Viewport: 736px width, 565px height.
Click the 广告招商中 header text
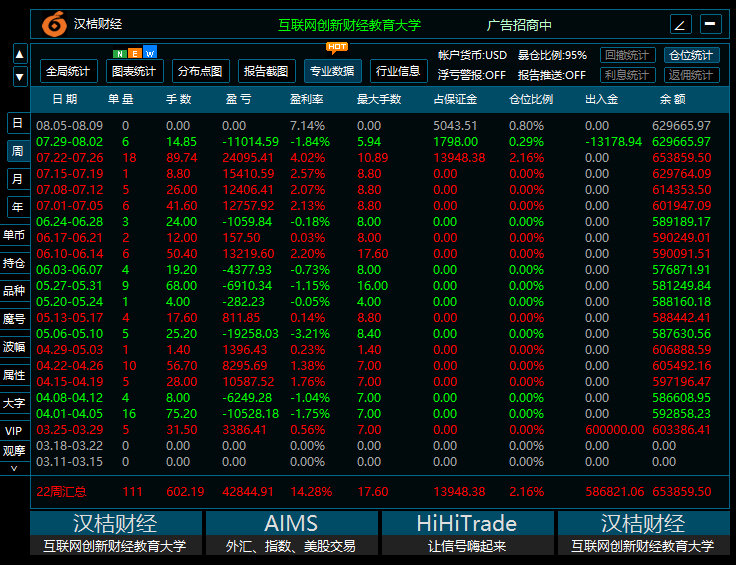click(x=519, y=25)
